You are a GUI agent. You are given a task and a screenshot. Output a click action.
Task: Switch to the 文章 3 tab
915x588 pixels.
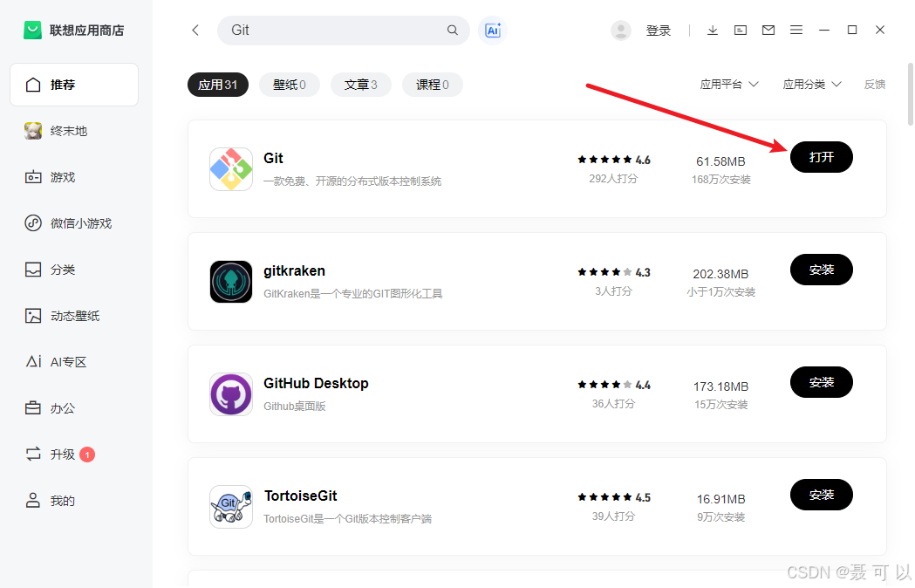pyautogui.click(x=360, y=85)
